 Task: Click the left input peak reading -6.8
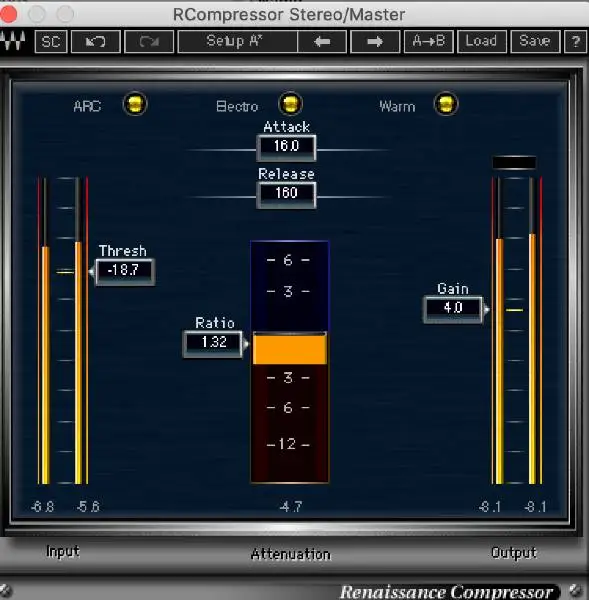[42, 507]
